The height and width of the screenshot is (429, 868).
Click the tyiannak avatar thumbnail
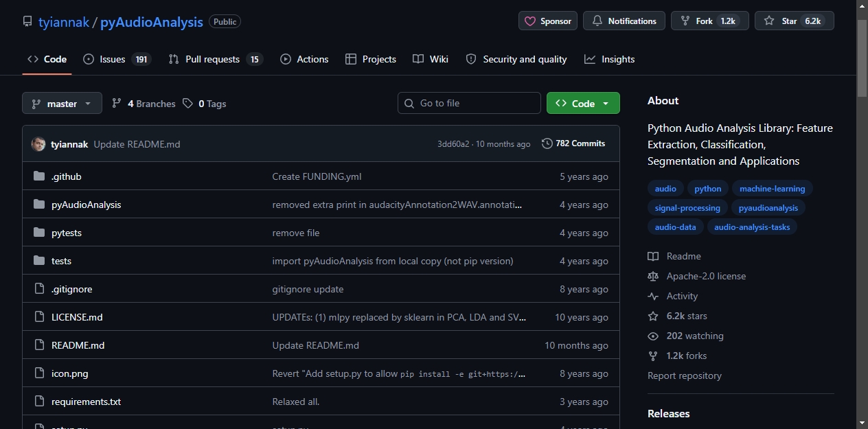point(38,144)
